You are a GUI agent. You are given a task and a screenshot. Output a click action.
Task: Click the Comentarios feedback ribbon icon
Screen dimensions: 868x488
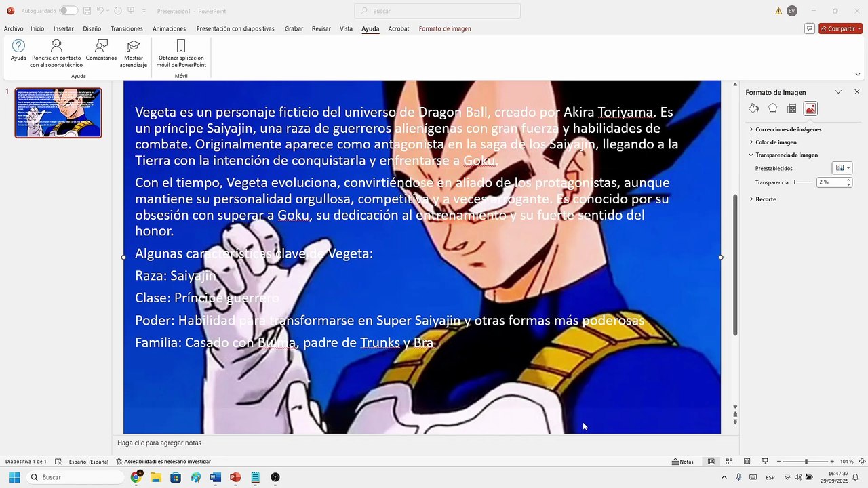[101, 51]
